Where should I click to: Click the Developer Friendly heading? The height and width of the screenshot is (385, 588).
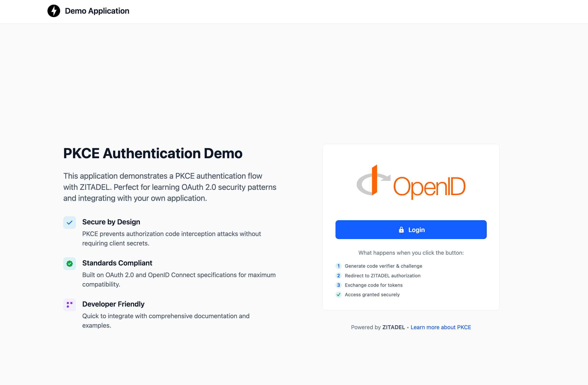(x=113, y=304)
